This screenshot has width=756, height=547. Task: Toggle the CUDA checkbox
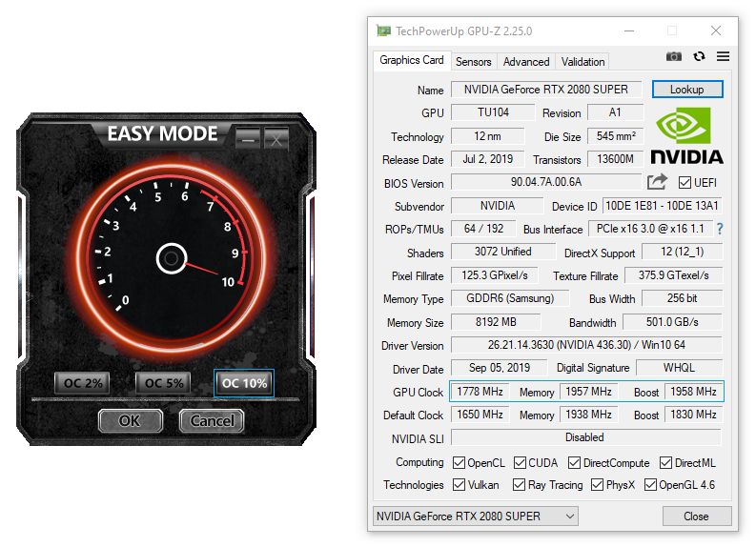click(x=520, y=463)
